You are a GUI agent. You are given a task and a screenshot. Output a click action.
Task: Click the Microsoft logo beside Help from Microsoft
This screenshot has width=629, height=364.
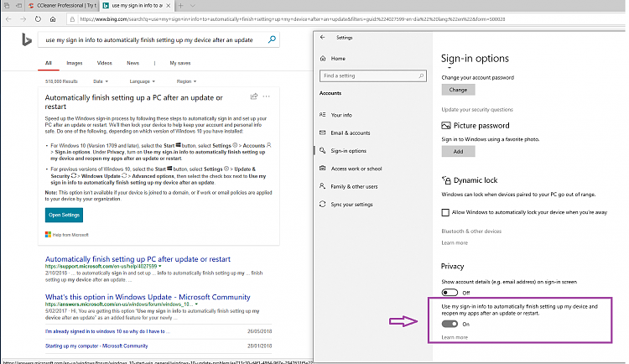click(48, 235)
